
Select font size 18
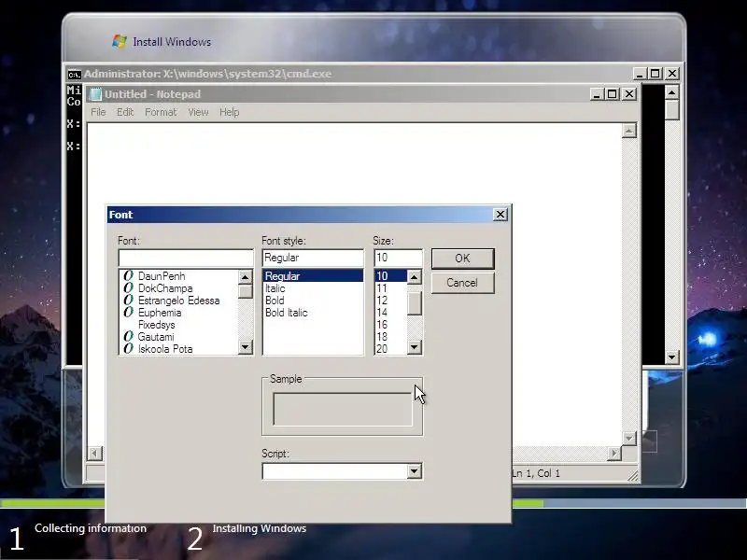pos(391,337)
